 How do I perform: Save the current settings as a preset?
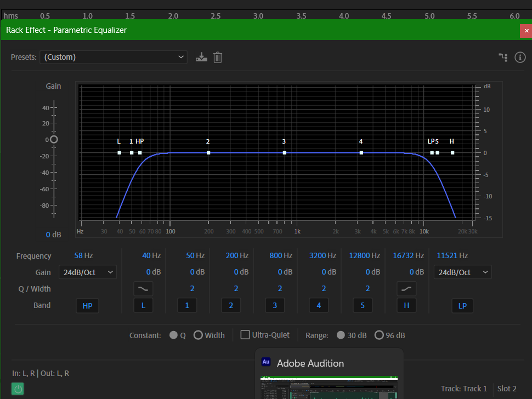tap(202, 57)
